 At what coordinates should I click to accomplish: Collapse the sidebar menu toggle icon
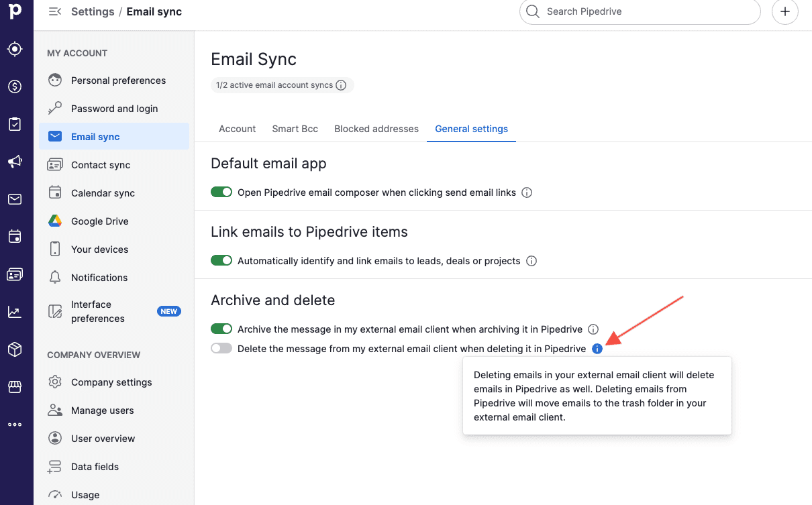55,11
